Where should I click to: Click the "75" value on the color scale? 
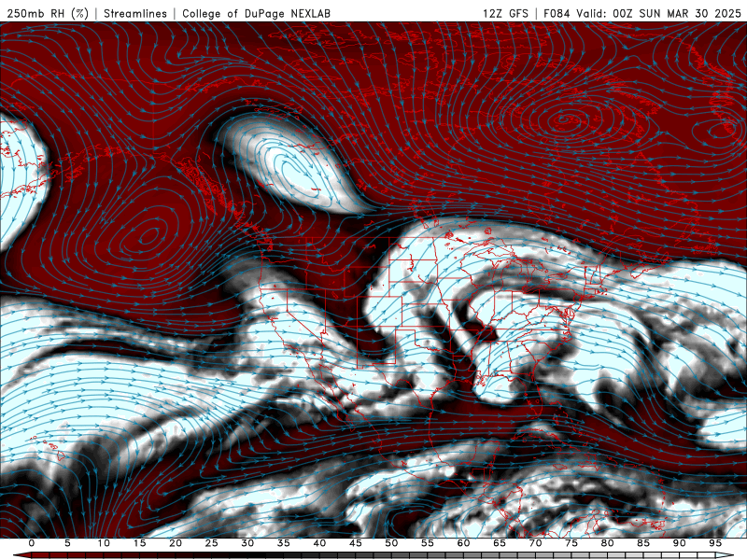coord(571,543)
